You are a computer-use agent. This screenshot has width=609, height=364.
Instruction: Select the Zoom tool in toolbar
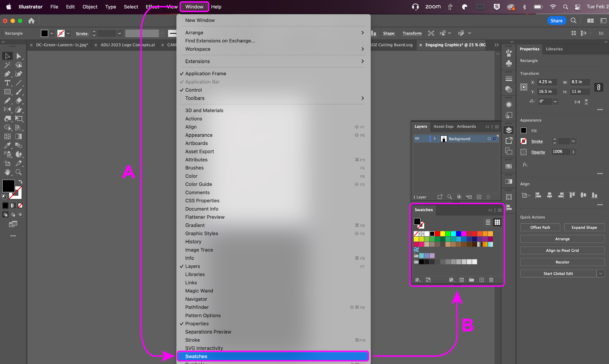[x=19, y=172]
